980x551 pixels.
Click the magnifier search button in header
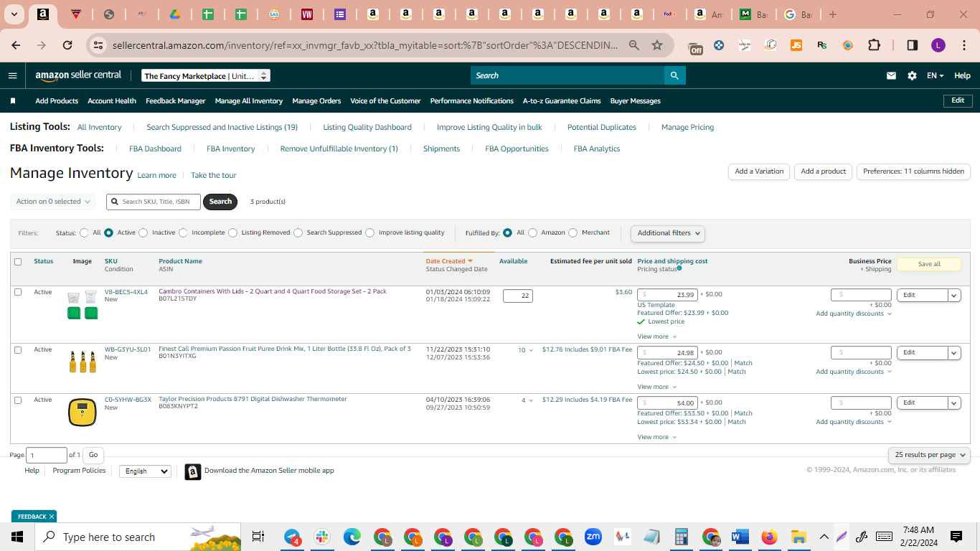coord(674,75)
